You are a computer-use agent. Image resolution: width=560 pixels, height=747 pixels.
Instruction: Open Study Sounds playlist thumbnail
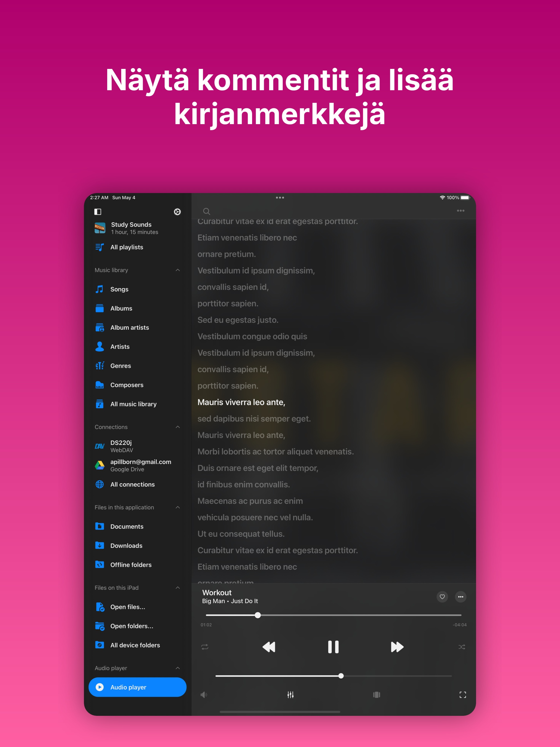(x=100, y=228)
